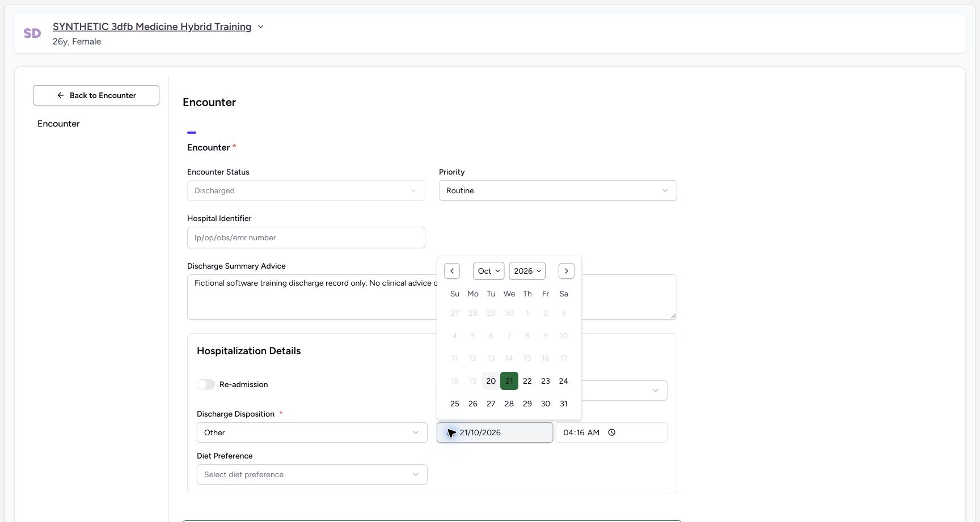The image size is (980, 522).
Task: Pick October 29 in calendar
Action: 527,404
